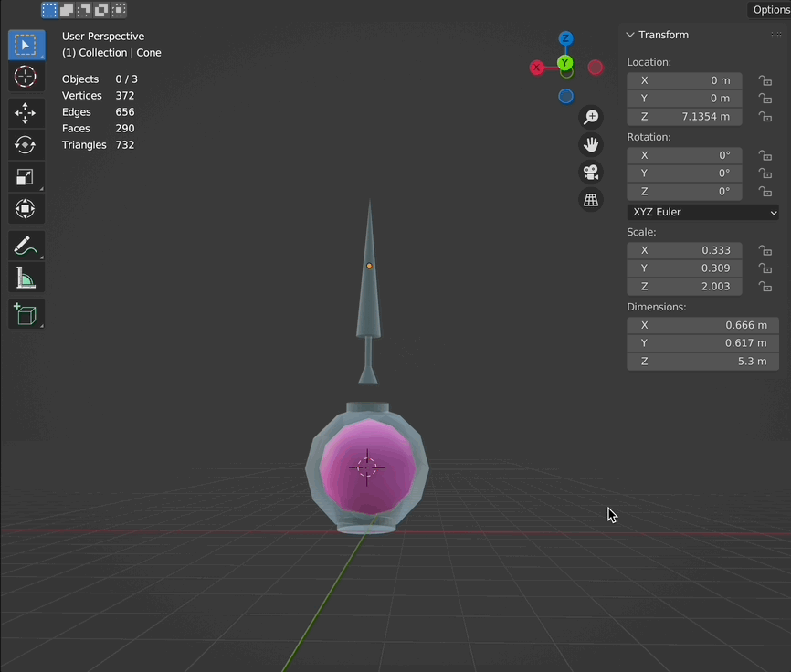Click Dimensions X field 0.666 m
The height and width of the screenshot is (672, 791).
click(702, 325)
